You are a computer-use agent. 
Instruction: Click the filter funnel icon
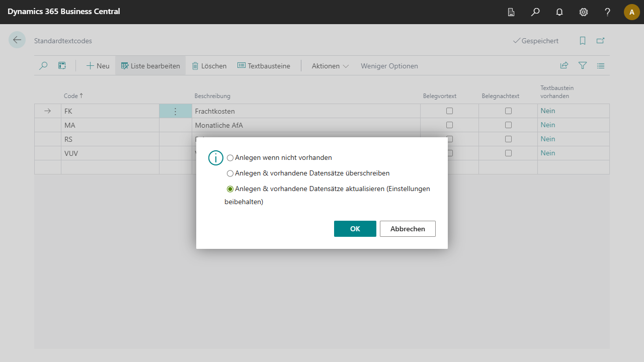click(583, 66)
